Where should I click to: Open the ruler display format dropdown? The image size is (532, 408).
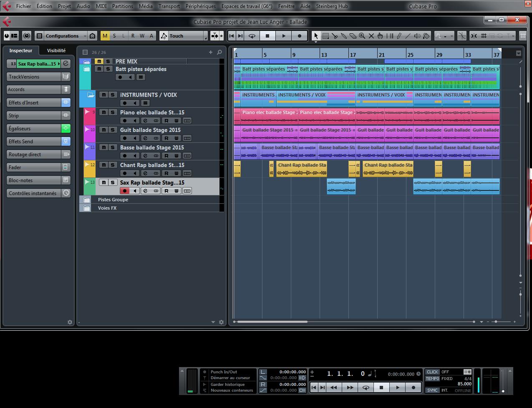point(518,53)
